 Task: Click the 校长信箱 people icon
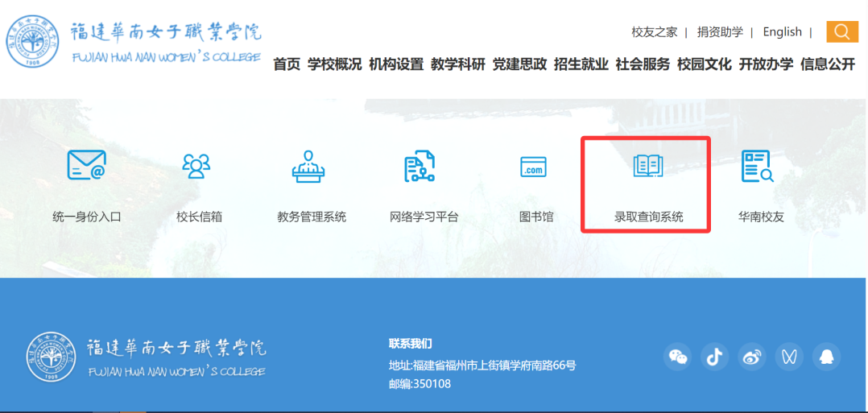[196, 166]
